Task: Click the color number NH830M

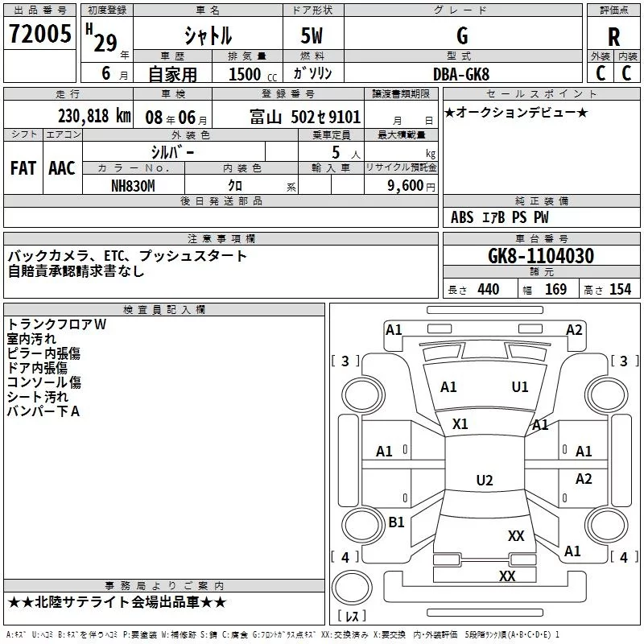Action: tap(133, 186)
